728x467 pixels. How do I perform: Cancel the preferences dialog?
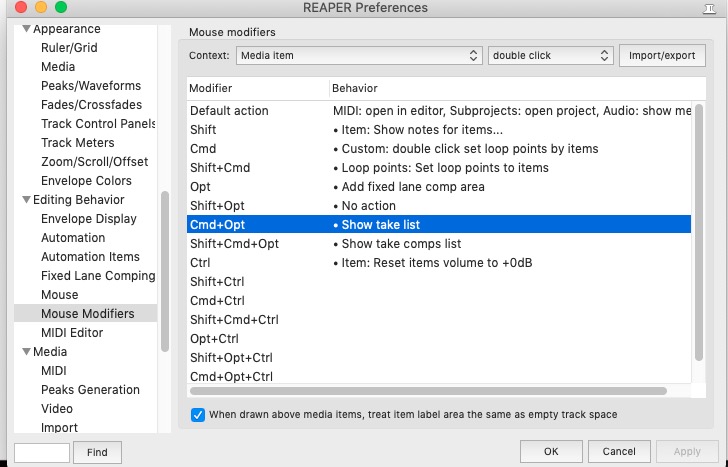point(618,452)
